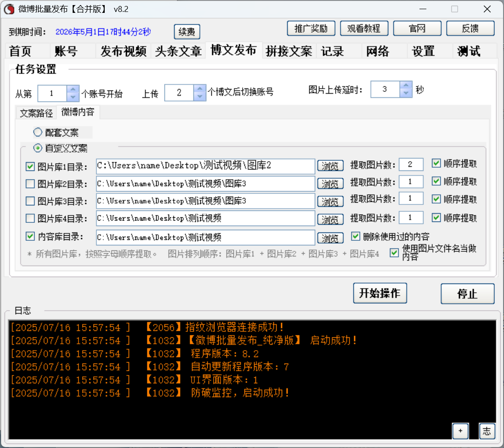Toggle the 内容库目录 checkbox

pos(30,237)
